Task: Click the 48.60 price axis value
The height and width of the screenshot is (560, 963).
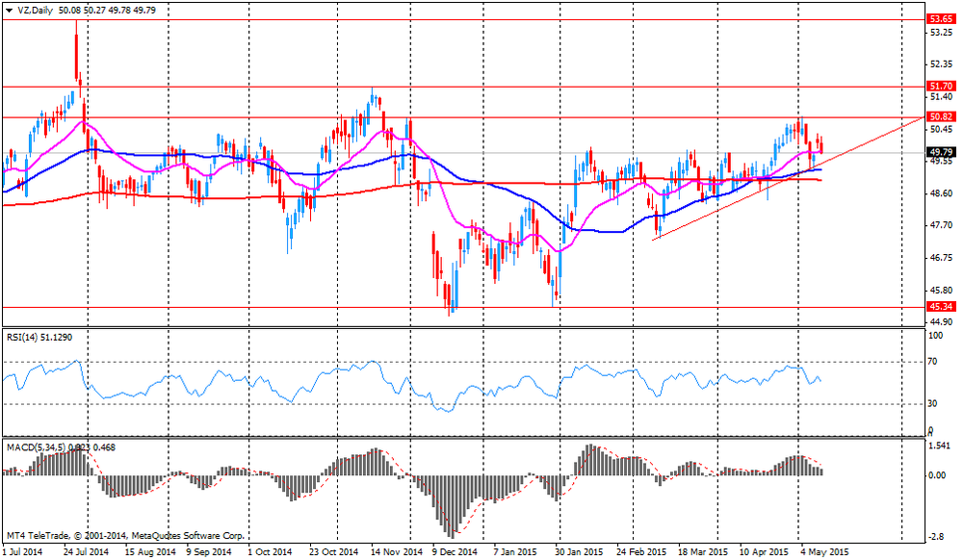Action: tap(942, 193)
